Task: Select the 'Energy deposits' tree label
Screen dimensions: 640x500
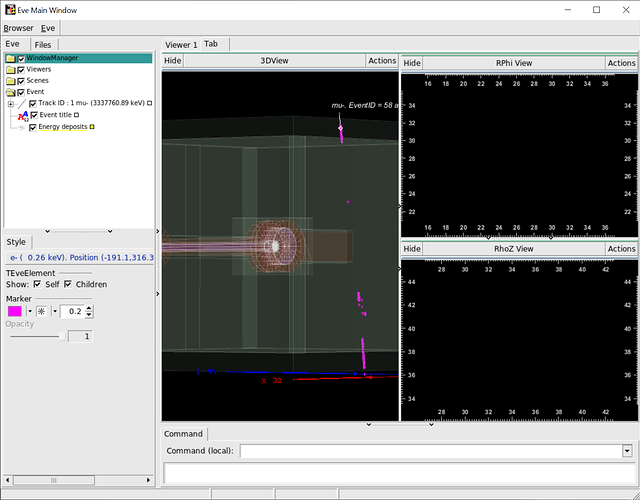Action: (63, 127)
